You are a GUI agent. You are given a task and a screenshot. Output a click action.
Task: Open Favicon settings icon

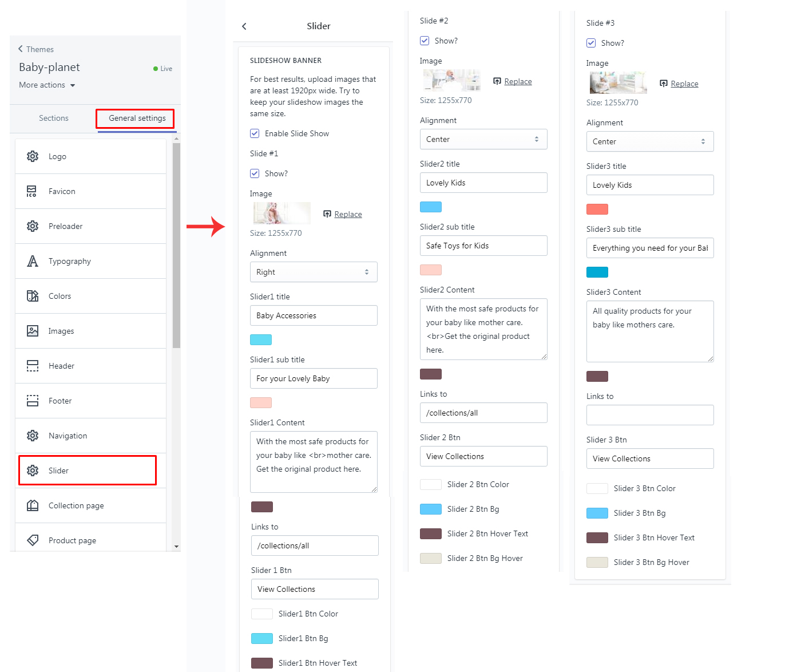[x=33, y=191]
